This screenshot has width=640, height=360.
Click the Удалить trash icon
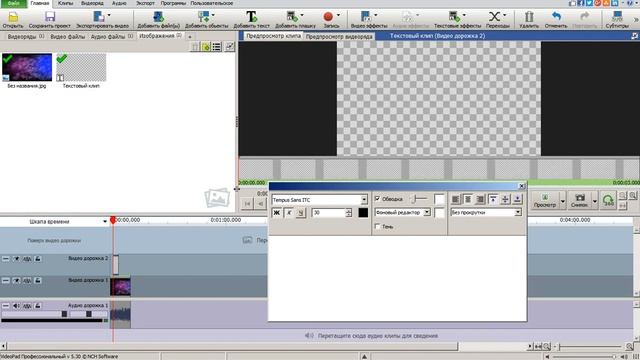(529, 17)
